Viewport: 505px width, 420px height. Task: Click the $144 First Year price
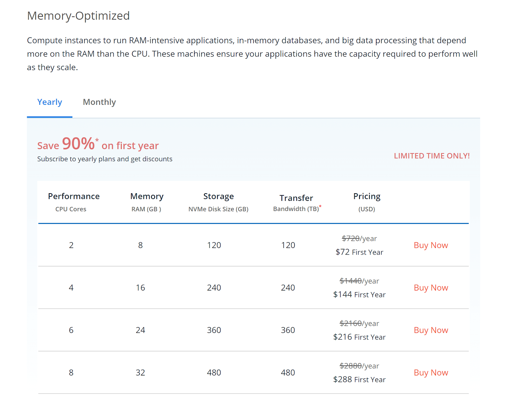359,295
